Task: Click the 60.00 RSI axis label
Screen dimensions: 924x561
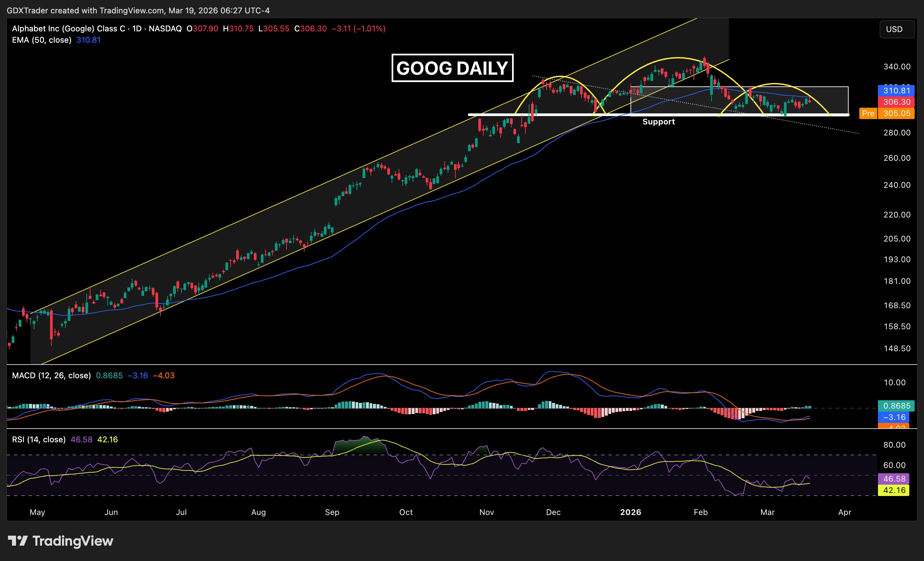Action: [895, 465]
